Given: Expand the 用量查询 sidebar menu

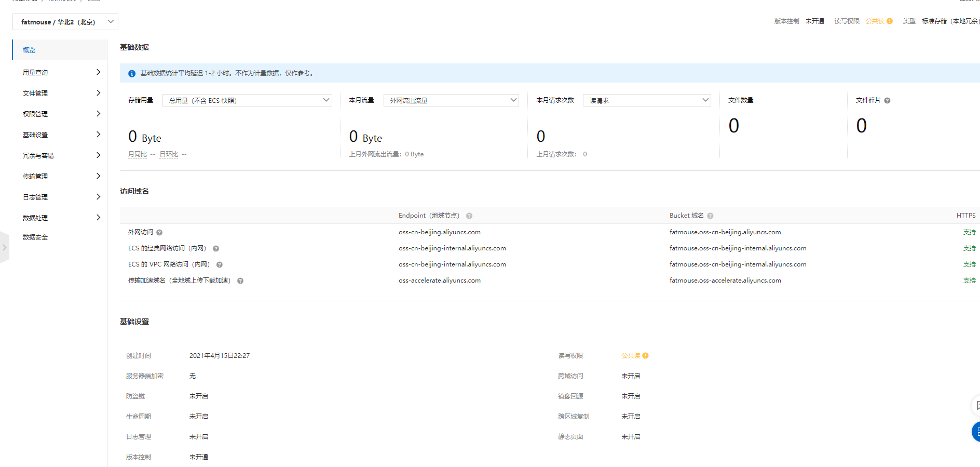Looking at the screenshot, I should pyautogui.click(x=60, y=72).
